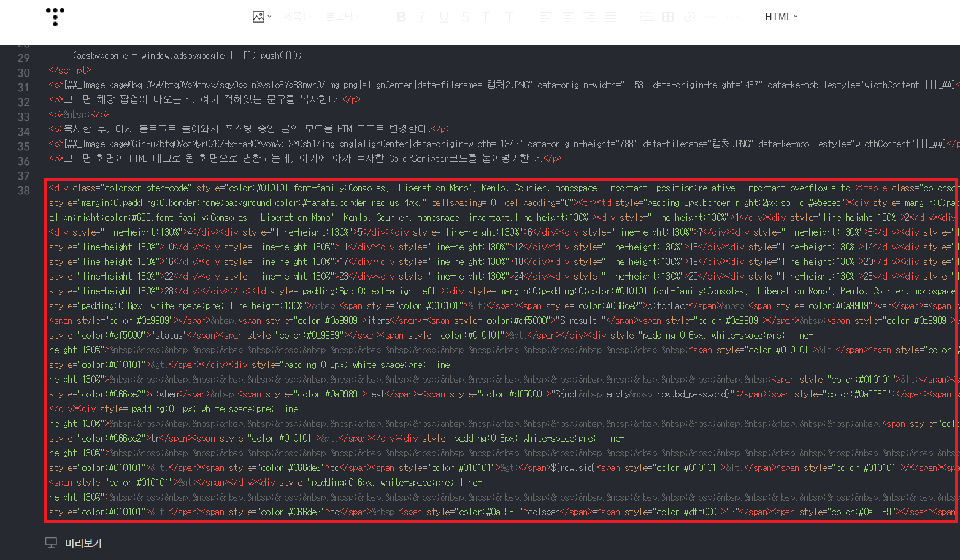Screen dimensions: 960x560
Task: Insert a table
Action: 668,17
